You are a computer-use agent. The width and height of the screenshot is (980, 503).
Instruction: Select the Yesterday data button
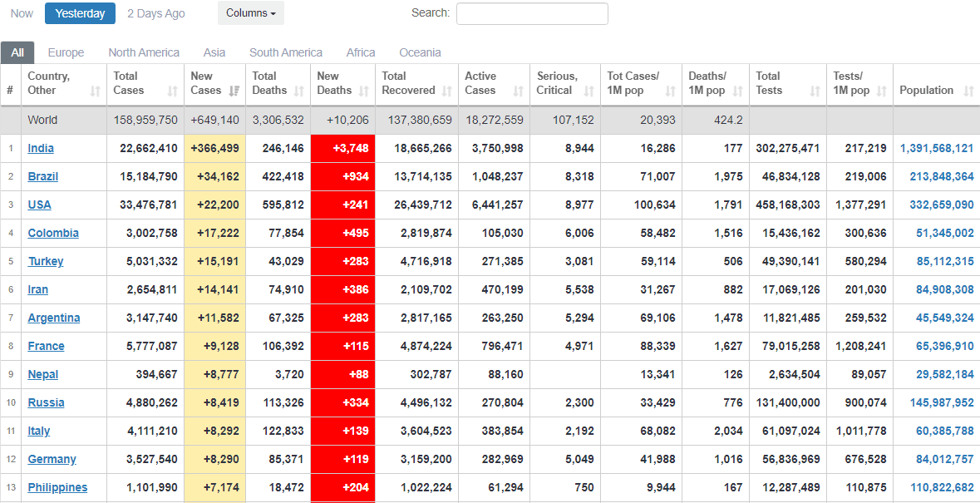pos(80,13)
